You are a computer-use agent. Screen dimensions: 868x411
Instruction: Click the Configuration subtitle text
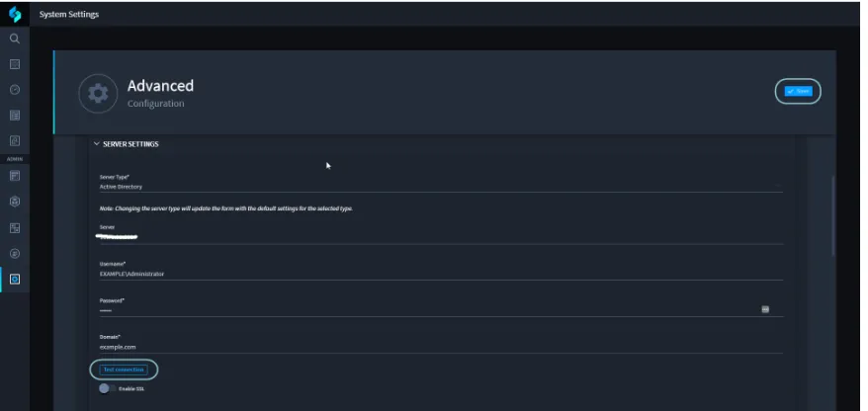[x=155, y=104]
